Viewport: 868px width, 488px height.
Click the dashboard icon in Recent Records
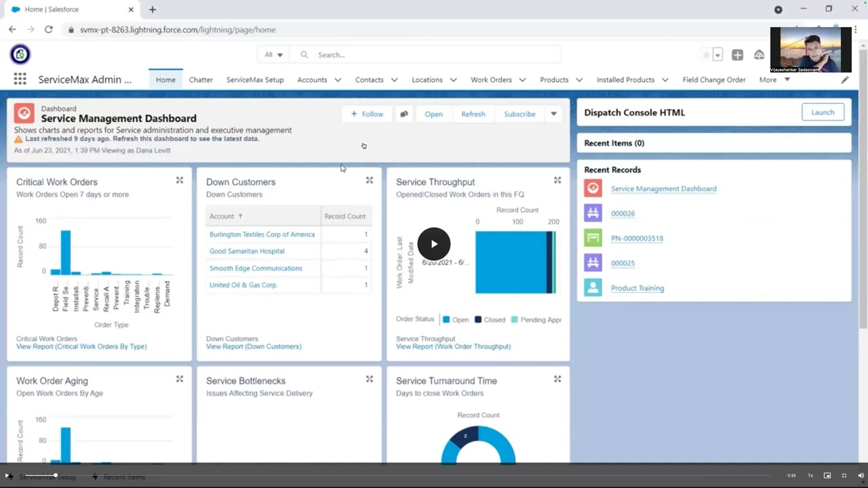(x=593, y=188)
